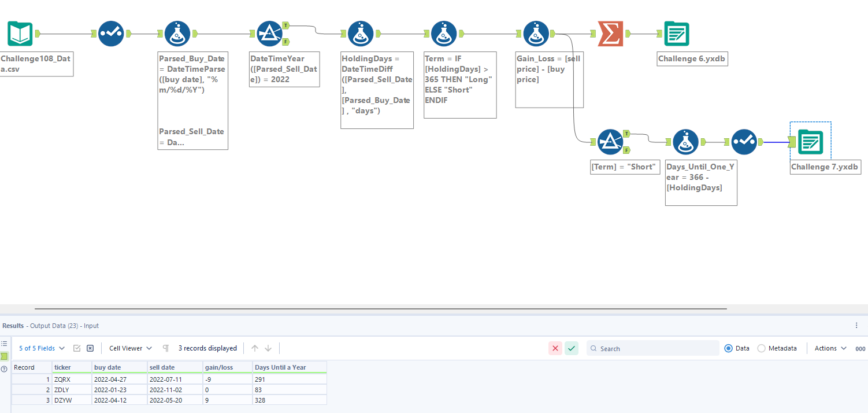Click the HoldingDays DateTimeDiff annotation box
This screenshot has height=413, width=868.
377,90
